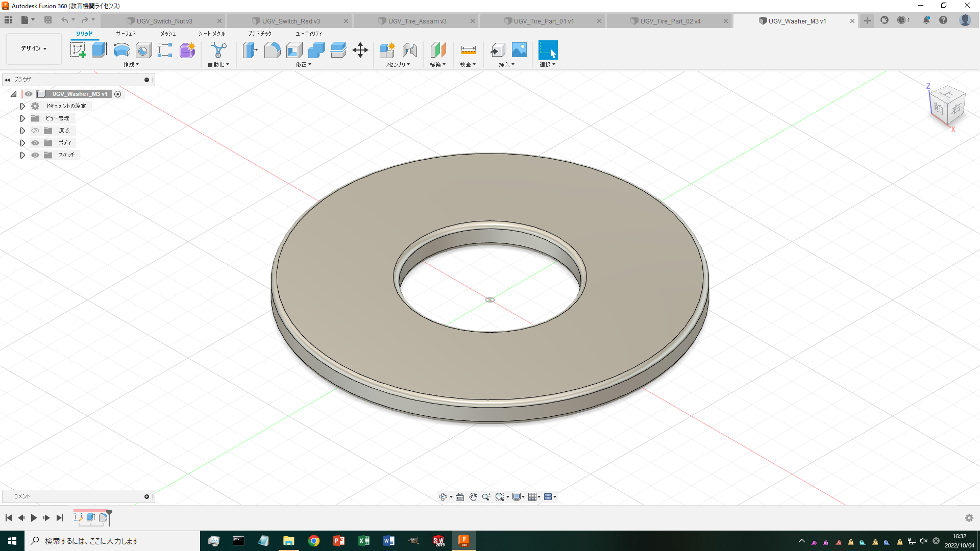Select the Combine tool
The height and width of the screenshot is (551, 980).
point(316,50)
